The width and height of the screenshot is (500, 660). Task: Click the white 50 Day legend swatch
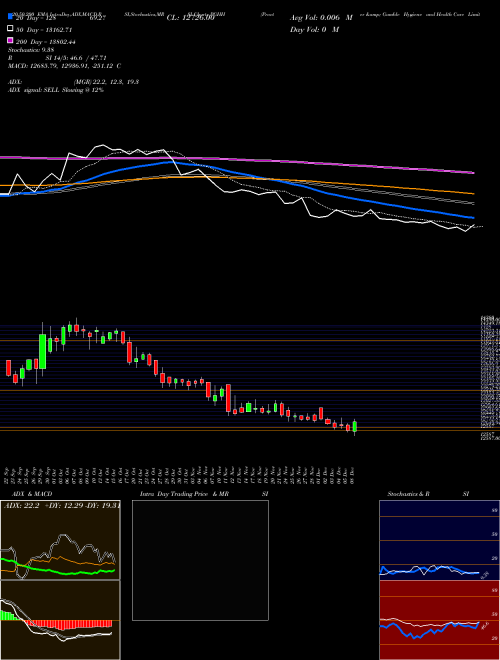(x=11, y=29)
